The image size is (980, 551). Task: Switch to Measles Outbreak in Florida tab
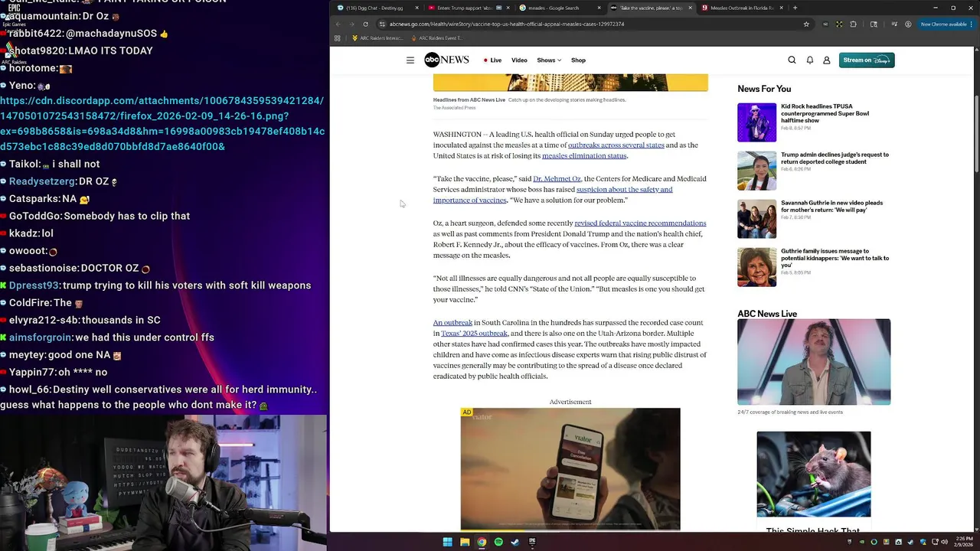(743, 8)
